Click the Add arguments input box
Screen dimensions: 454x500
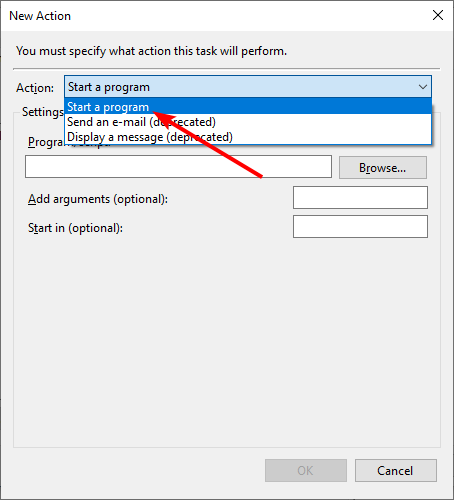click(360, 198)
